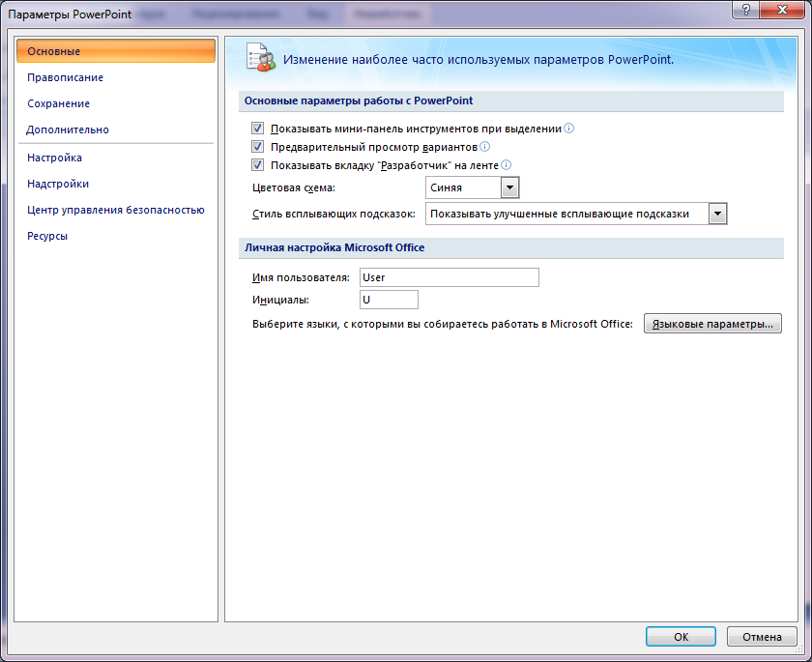The image size is (812, 662).
Task: Click the Основные параметры работы с PowerPoint heading
Action: click(359, 101)
